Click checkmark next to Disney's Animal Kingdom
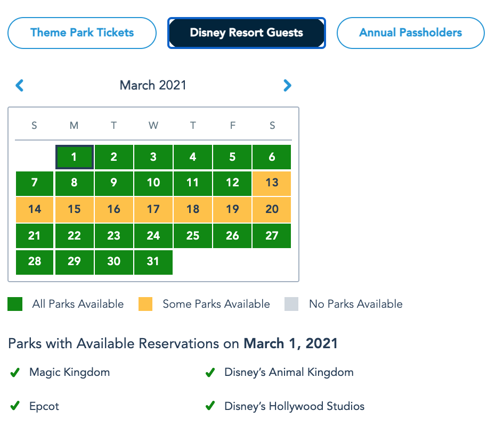Screen dimensions: 504x427 coord(210,373)
